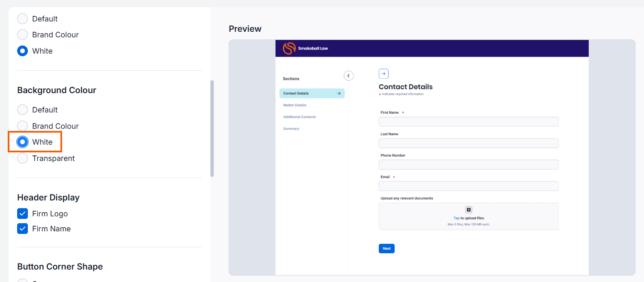Select Default background colour radio
The height and width of the screenshot is (282, 644).
click(x=23, y=110)
